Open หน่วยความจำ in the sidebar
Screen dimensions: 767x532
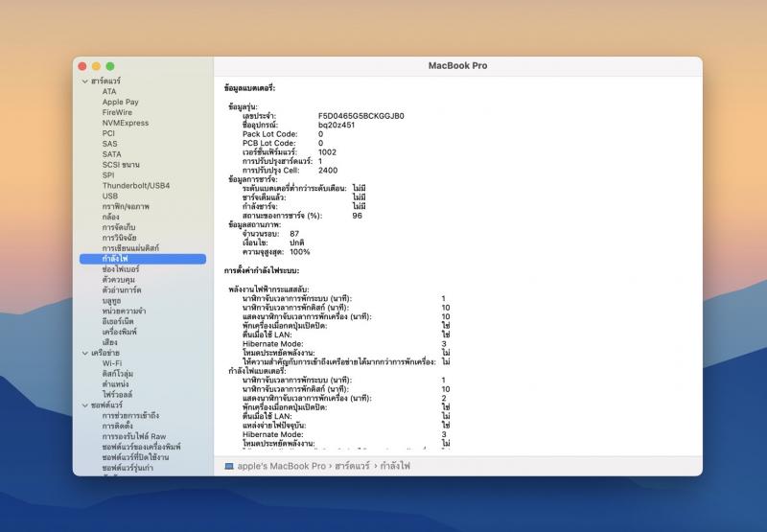[124, 311]
